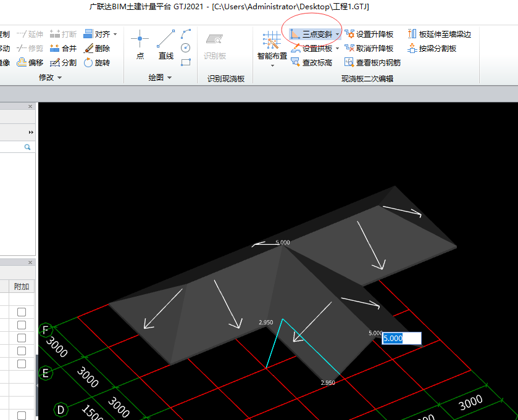Click the 5.000 elevation input field
The height and width of the screenshot is (420, 518).
click(401, 338)
